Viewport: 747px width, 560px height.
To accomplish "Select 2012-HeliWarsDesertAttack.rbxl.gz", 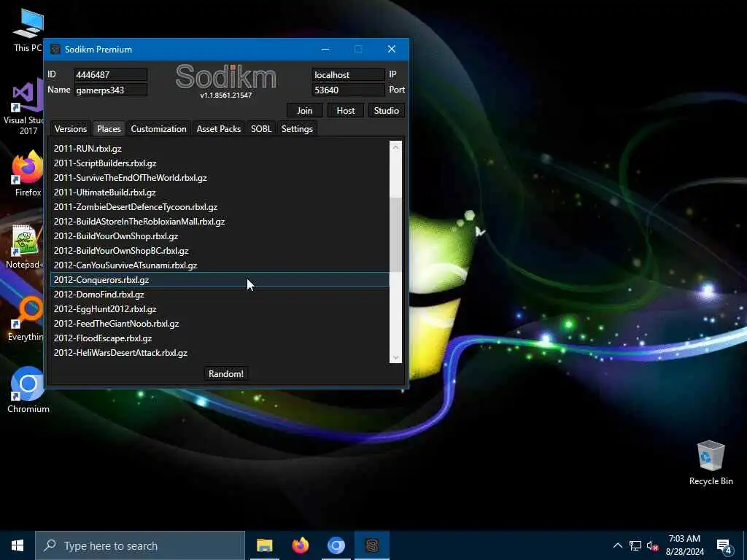I will tap(220, 353).
